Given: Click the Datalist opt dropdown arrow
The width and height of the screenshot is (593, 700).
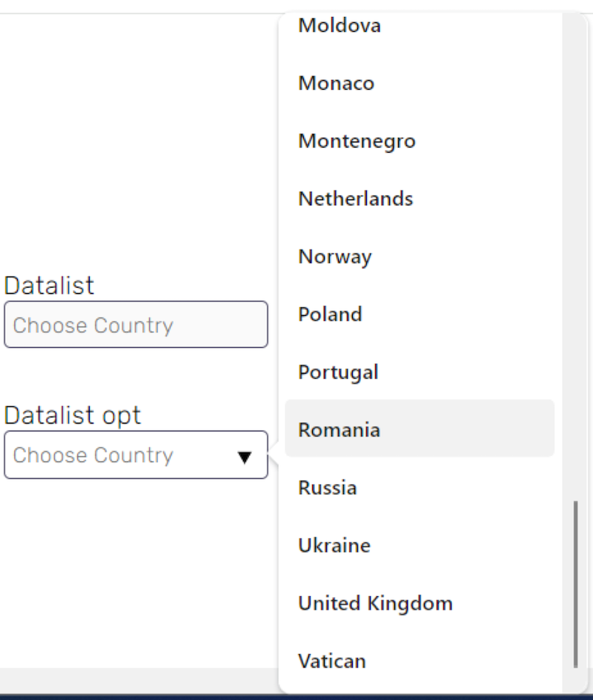Looking at the screenshot, I should coord(245,457).
